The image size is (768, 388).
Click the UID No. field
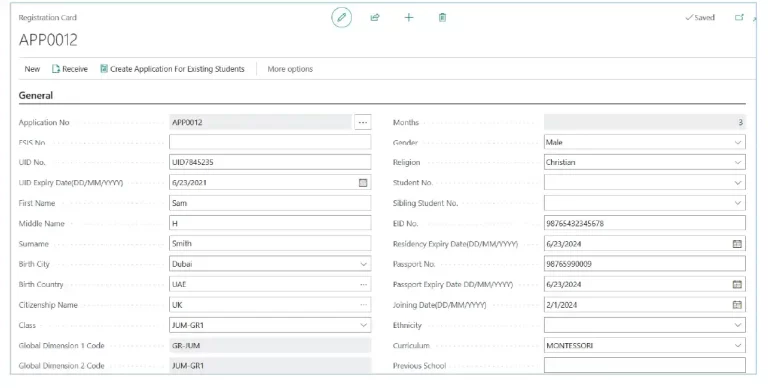point(270,163)
